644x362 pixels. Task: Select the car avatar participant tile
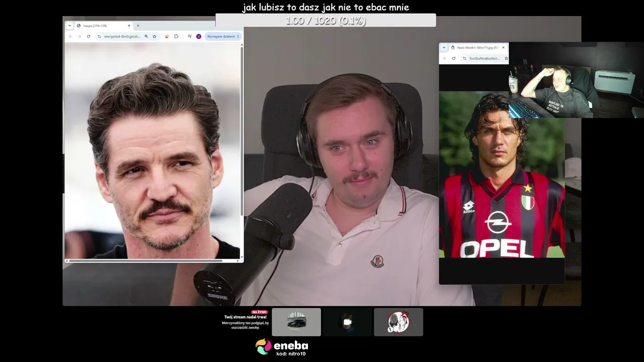[296, 322]
